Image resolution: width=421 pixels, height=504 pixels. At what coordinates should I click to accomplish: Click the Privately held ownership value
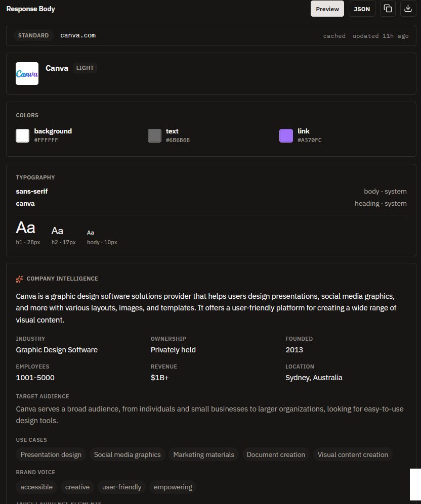coord(173,350)
